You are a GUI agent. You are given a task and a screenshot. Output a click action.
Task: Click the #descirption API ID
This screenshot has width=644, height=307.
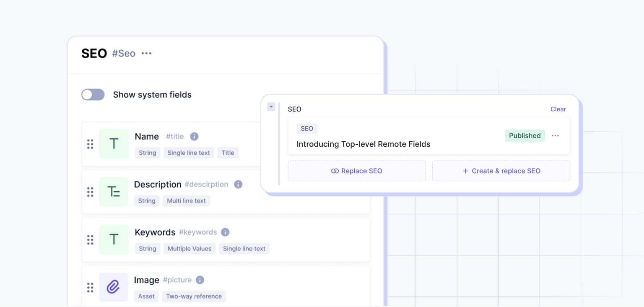pos(206,184)
